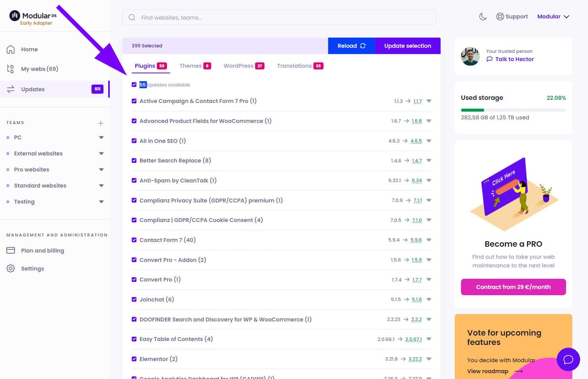
Task: Expand Complianz Privacy Suite premium row
Action: (429, 200)
